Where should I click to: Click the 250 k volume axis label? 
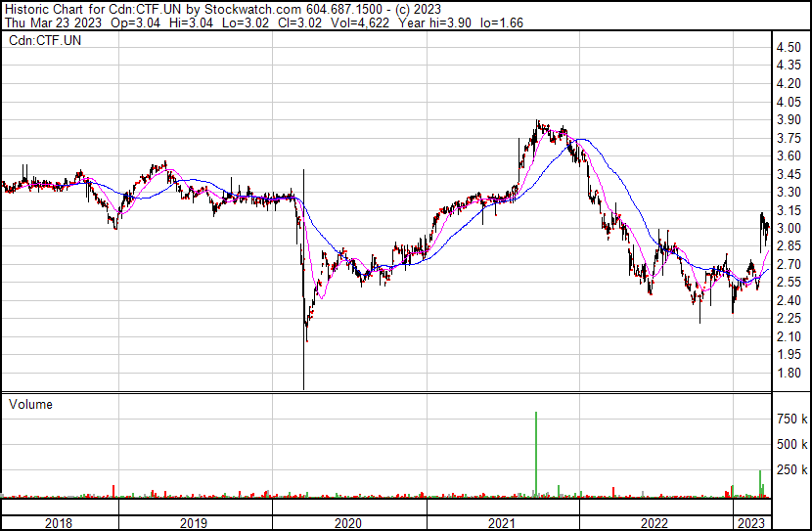[791, 469]
